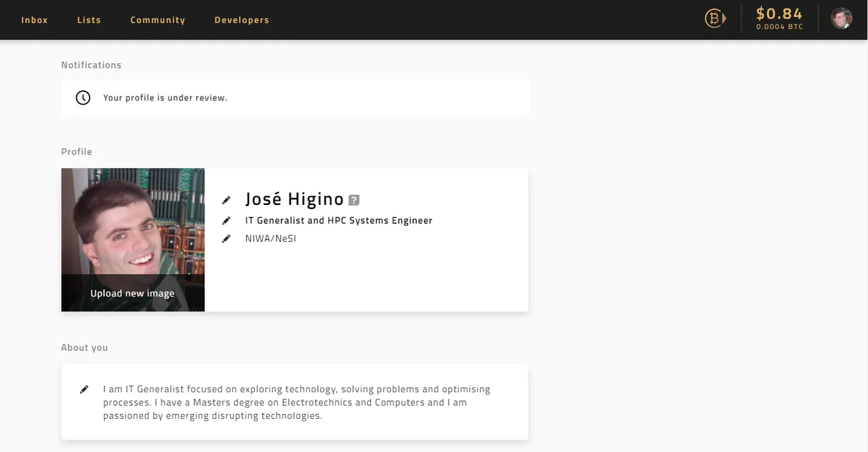Open the Developers section
Viewport: 868px width, 452px height.
pyautogui.click(x=241, y=20)
